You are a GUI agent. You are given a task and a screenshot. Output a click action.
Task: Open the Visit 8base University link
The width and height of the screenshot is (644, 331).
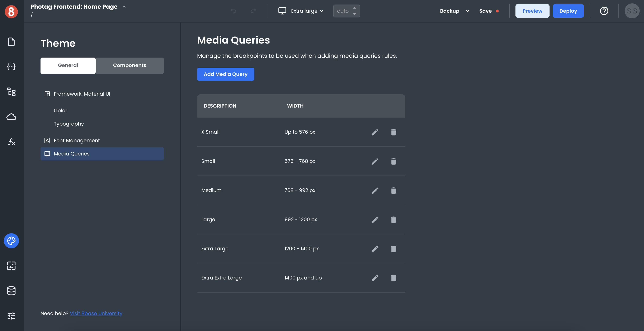click(96, 313)
